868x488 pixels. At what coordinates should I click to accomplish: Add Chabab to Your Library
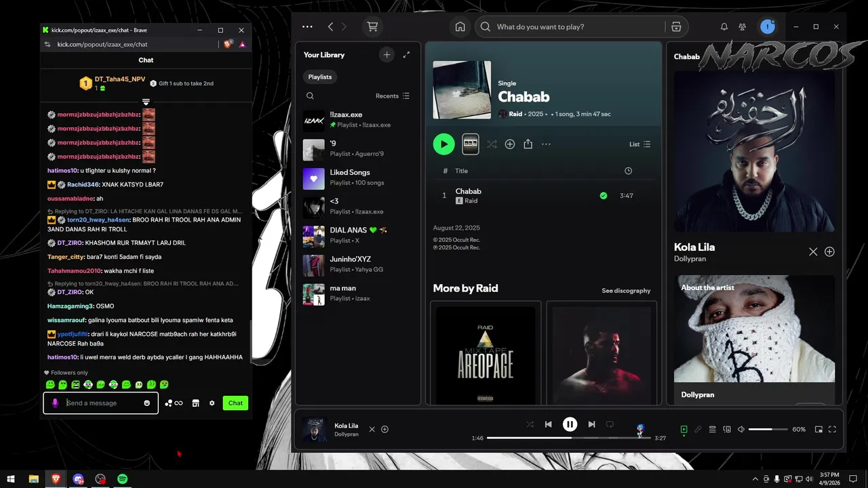pyautogui.click(x=510, y=144)
